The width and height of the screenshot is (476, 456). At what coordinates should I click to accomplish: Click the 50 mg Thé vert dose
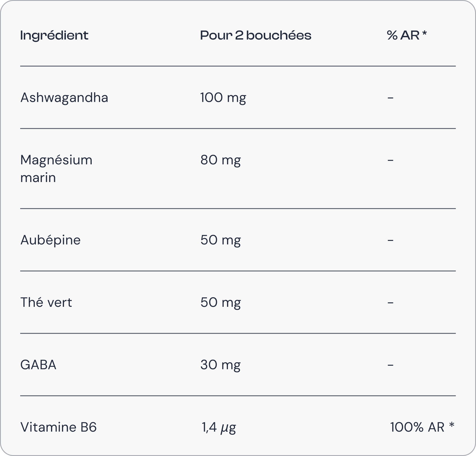tap(221, 303)
